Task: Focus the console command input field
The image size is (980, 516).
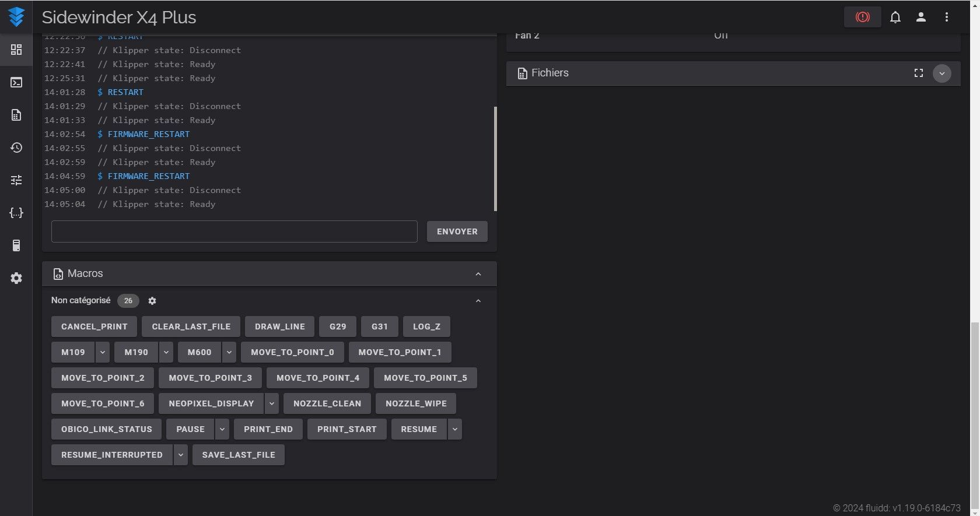Action: [x=235, y=231]
